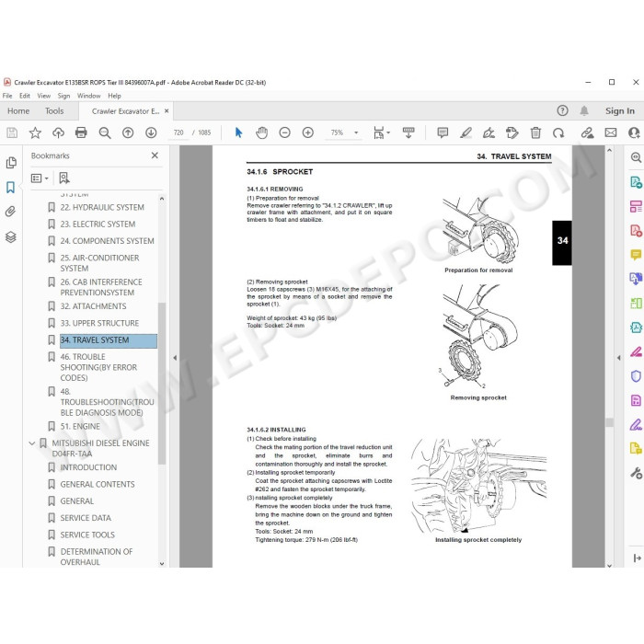Click the page number field showing 720
The height and width of the screenshot is (644, 644).
pyautogui.click(x=178, y=132)
